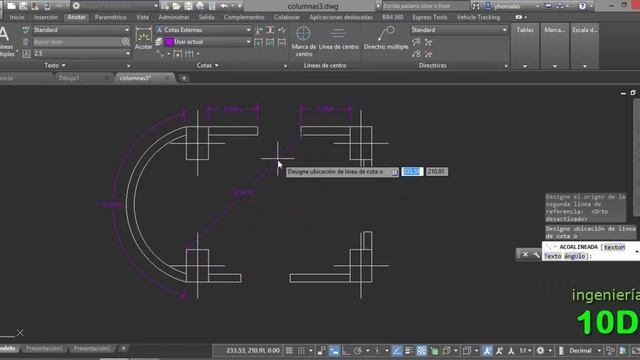Image resolution: width=640 pixels, height=360 pixels.
Task: Select the Marca de centro tool
Action: pos(304,41)
